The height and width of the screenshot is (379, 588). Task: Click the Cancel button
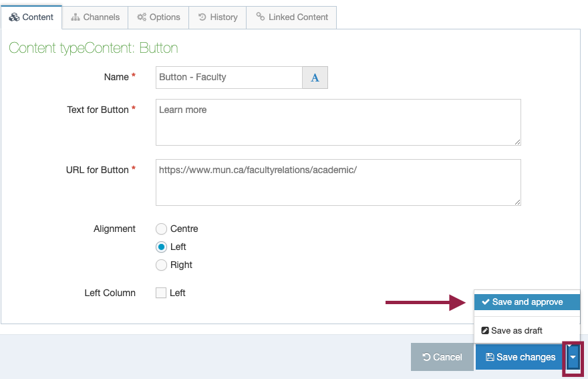tap(442, 357)
